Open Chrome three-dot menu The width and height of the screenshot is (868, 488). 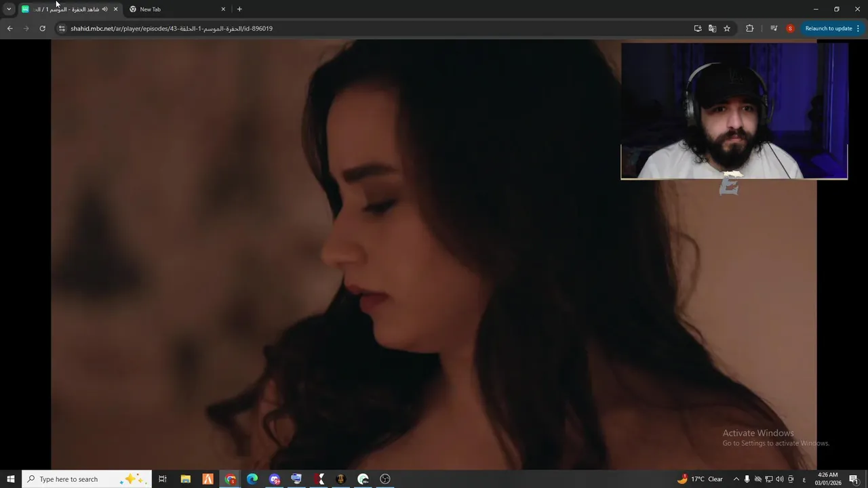(x=858, y=28)
